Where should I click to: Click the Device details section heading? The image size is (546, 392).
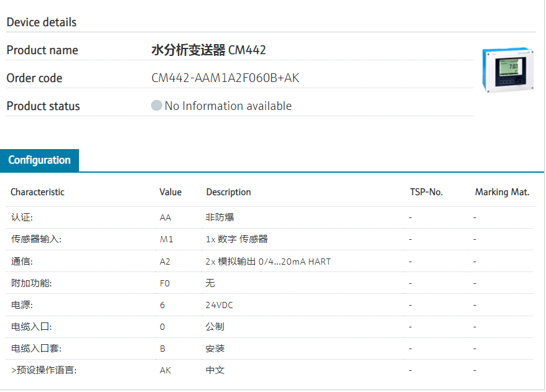click(42, 22)
